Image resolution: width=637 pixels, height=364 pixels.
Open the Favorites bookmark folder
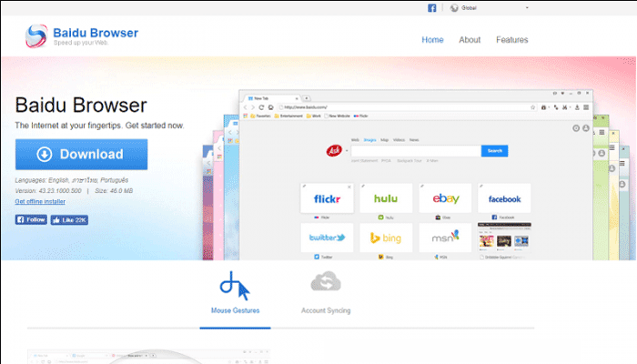[x=261, y=116]
